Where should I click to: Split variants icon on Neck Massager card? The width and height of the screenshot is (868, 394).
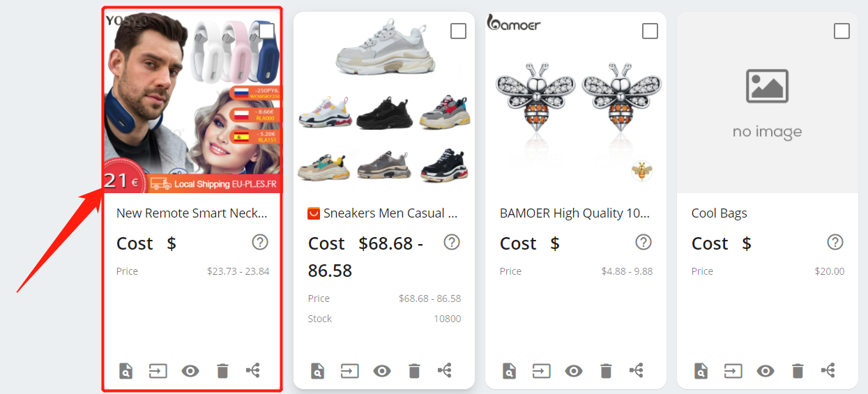[x=253, y=371]
